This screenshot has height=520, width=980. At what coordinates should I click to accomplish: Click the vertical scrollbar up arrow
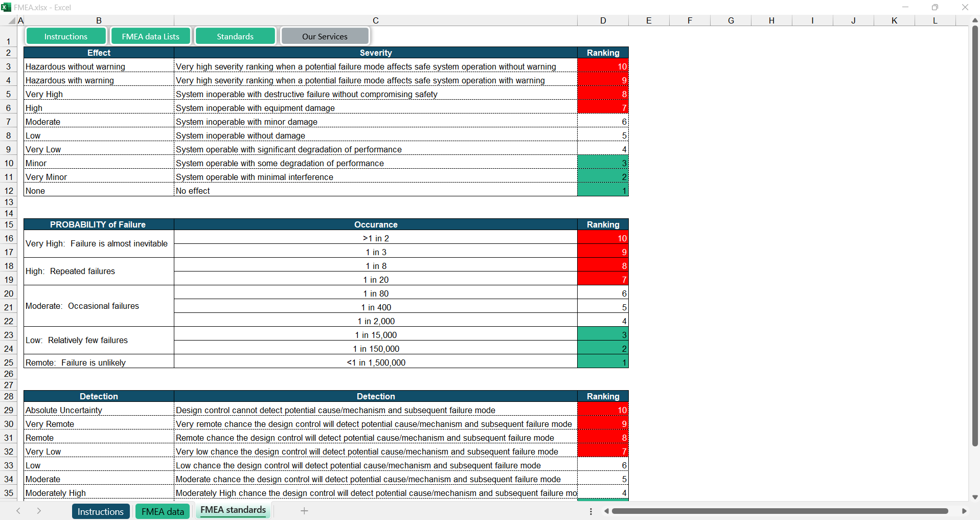click(975, 20)
